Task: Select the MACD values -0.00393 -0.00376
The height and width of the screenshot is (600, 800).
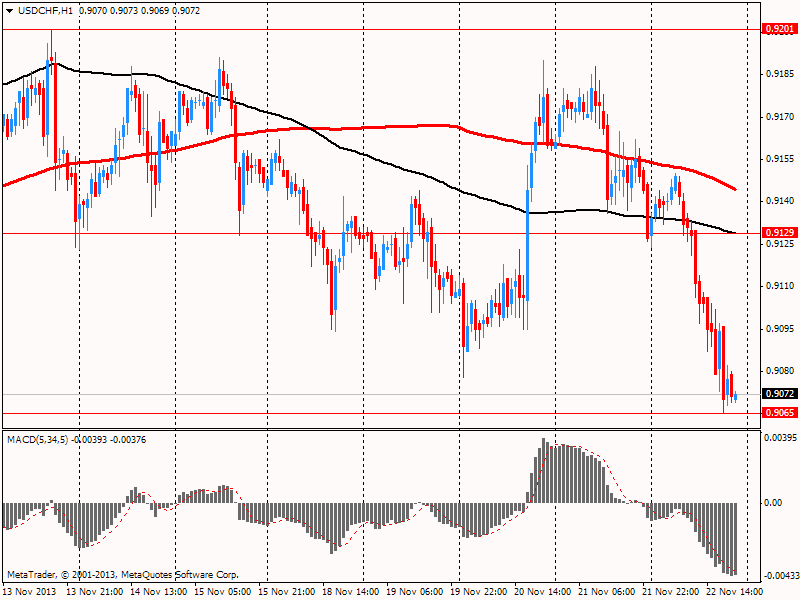Action: [x=109, y=439]
